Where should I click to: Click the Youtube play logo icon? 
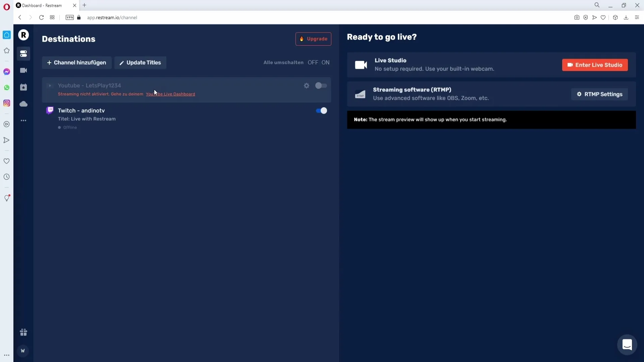click(x=50, y=86)
